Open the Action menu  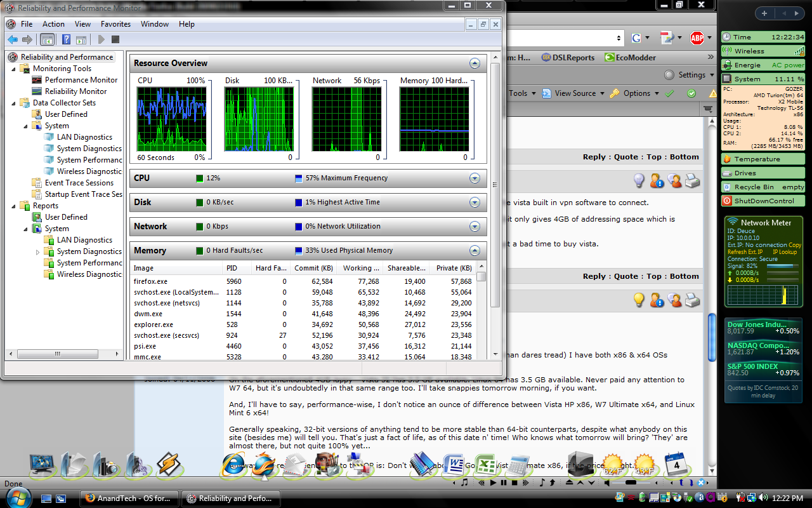point(53,24)
